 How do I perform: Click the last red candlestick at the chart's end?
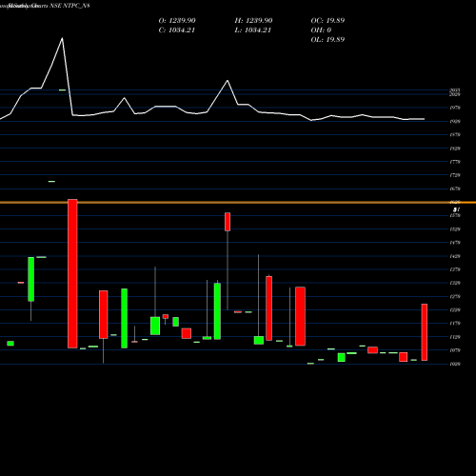(x=425, y=332)
